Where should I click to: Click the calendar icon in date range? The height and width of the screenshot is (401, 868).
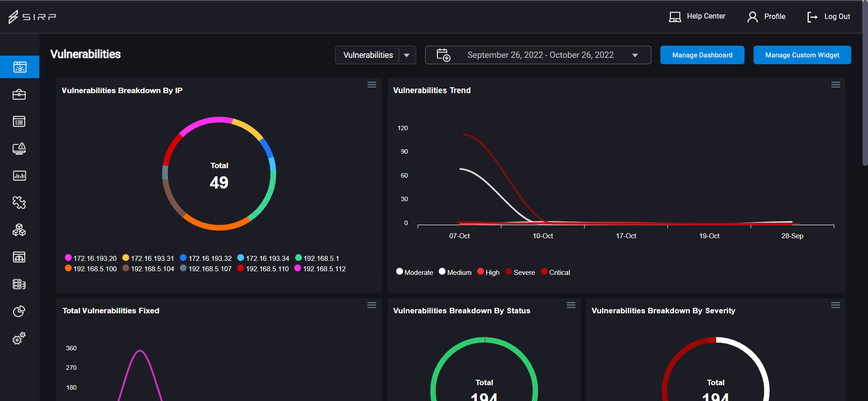coord(443,55)
